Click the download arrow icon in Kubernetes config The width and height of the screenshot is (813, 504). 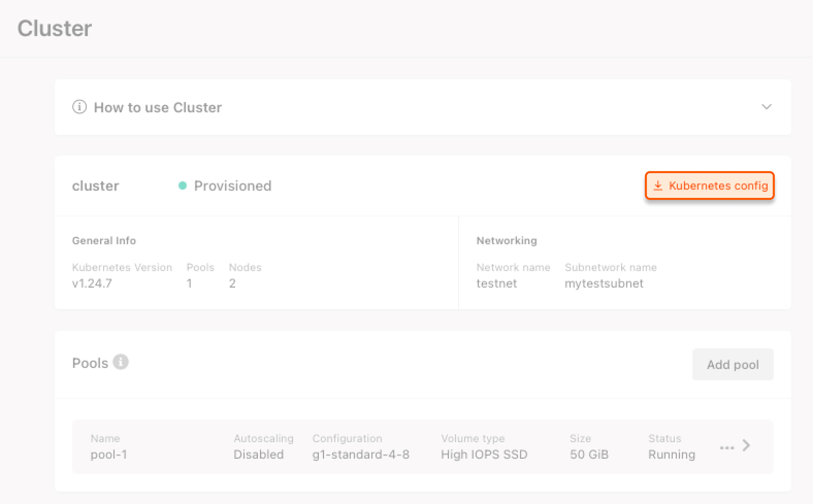tap(657, 186)
